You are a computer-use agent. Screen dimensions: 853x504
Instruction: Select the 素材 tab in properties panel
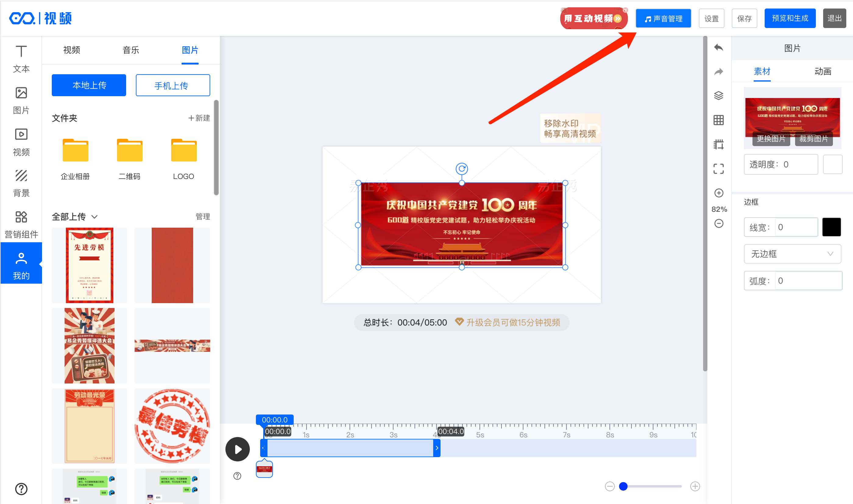pos(762,71)
